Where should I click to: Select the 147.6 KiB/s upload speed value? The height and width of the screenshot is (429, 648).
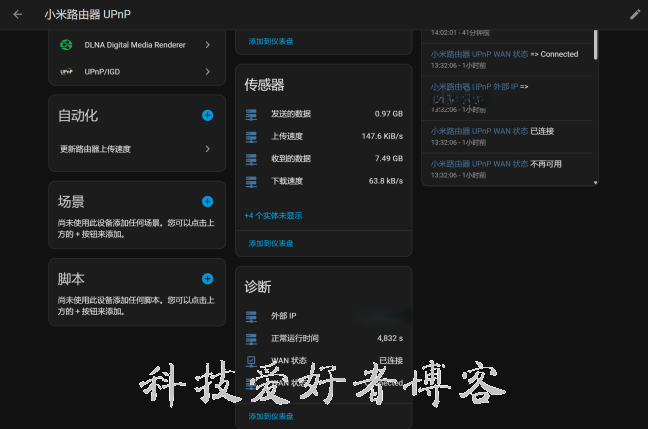pos(382,136)
